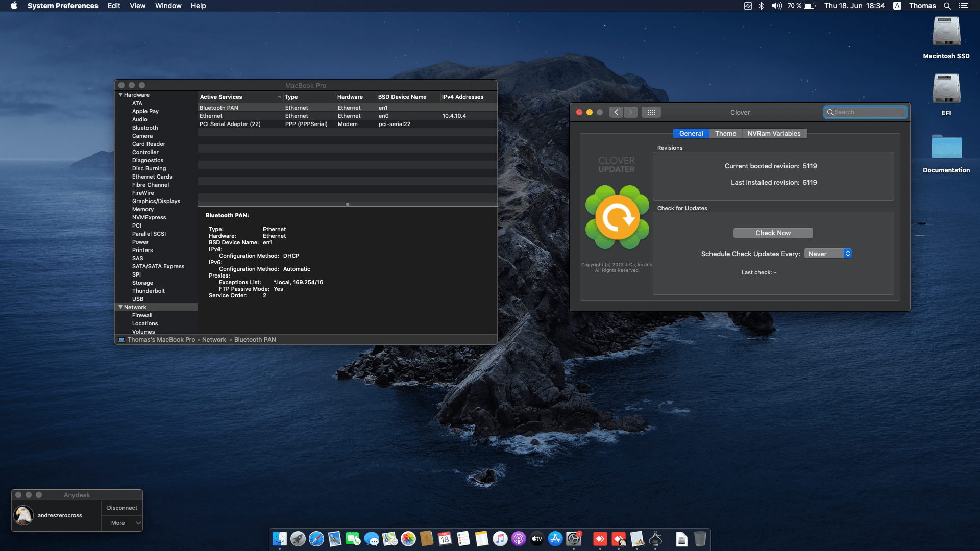The height and width of the screenshot is (551, 980).
Task: Sort by the Active Services column
Action: point(240,97)
